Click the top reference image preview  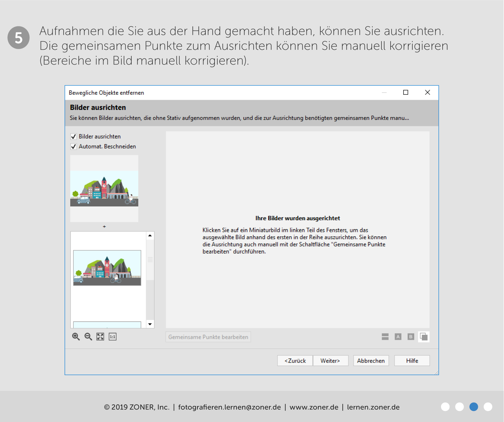pyautogui.click(x=104, y=188)
